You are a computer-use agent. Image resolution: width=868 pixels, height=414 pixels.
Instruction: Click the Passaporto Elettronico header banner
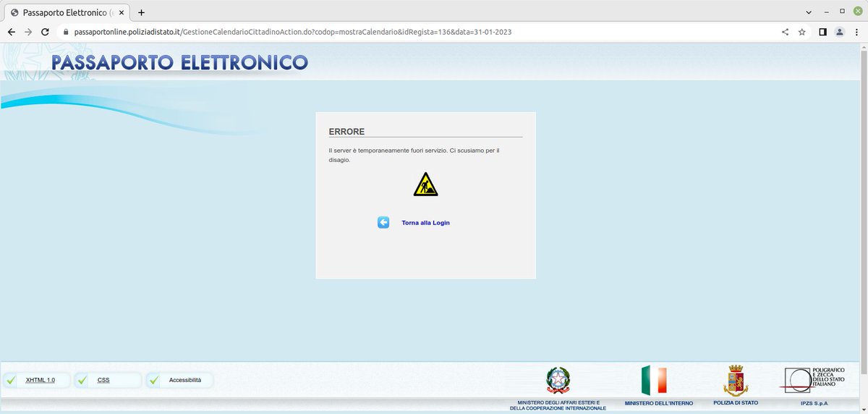point(180,62)
